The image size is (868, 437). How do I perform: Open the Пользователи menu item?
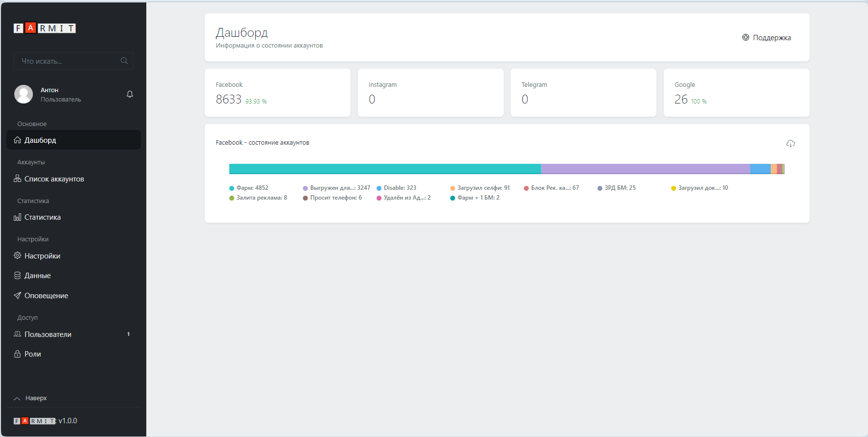(74, 334)
